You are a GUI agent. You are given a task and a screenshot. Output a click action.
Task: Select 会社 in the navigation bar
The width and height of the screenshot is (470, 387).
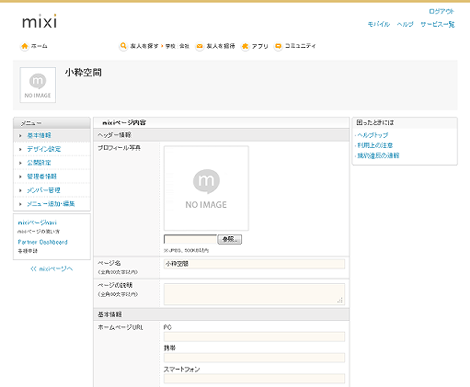click(x=184, y=46)
